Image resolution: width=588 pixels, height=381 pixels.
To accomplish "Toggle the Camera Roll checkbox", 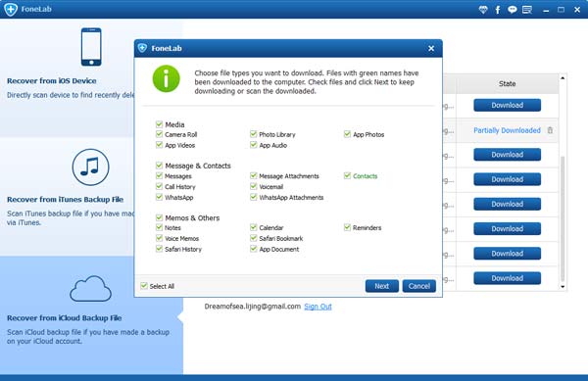I will coord(159,134).
